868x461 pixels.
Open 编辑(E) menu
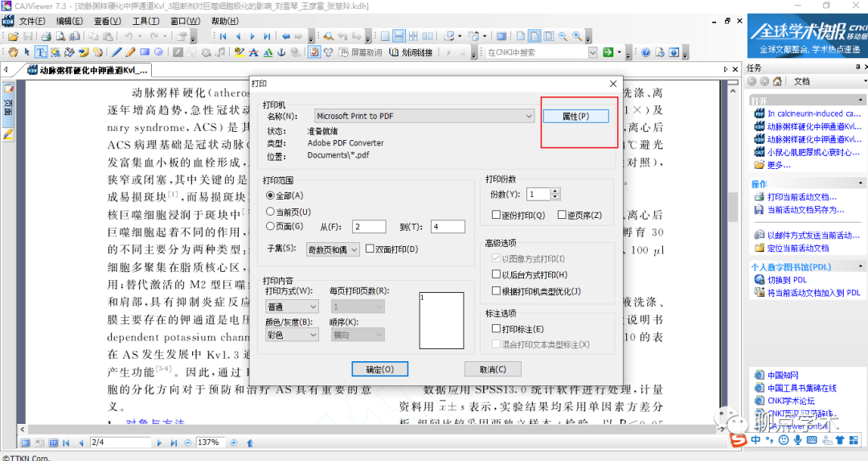[69, 21]
